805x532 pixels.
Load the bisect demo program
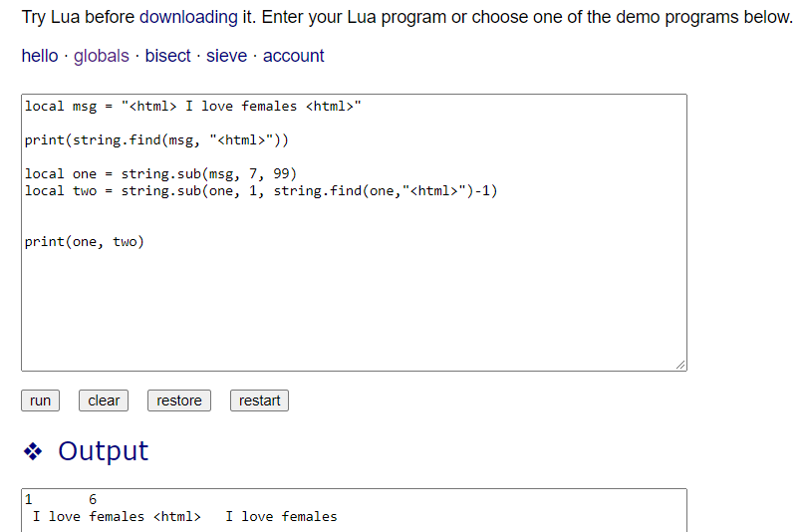click(167, 56)
